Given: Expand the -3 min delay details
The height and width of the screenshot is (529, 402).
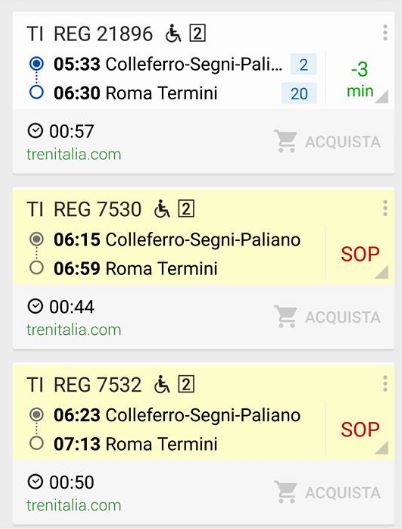Looking at the screenshot, I should [x=360, y=80].
